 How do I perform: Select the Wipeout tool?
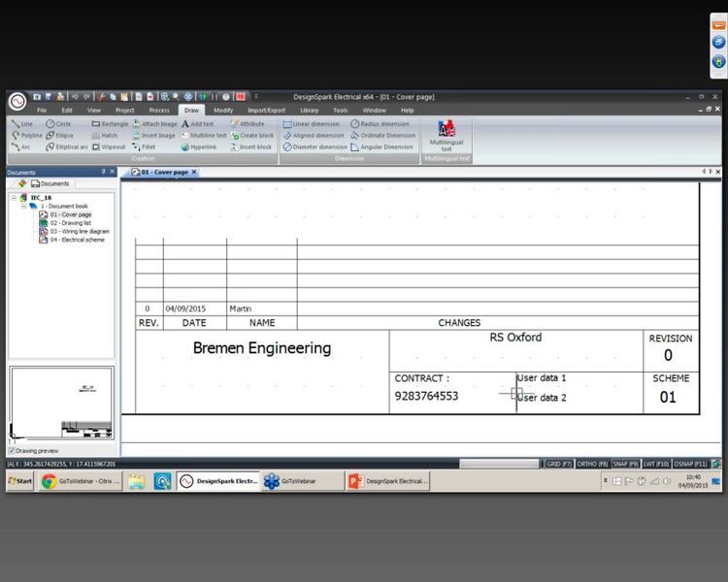(x=109, y=147)
